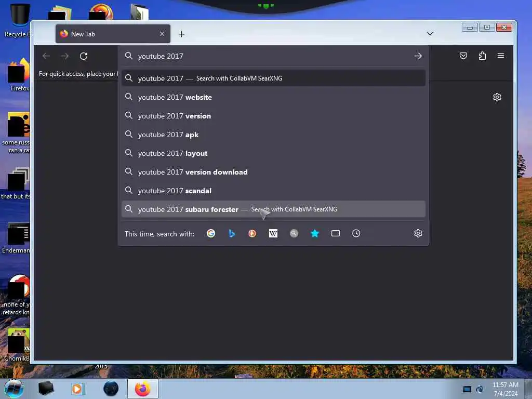Open new tab page personalize gear

pos(497,97)
